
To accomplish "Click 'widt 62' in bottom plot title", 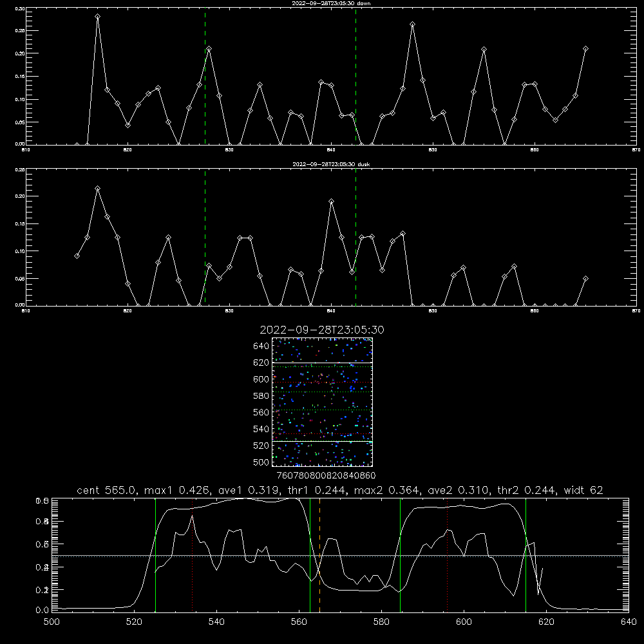I will click(583, 490).
